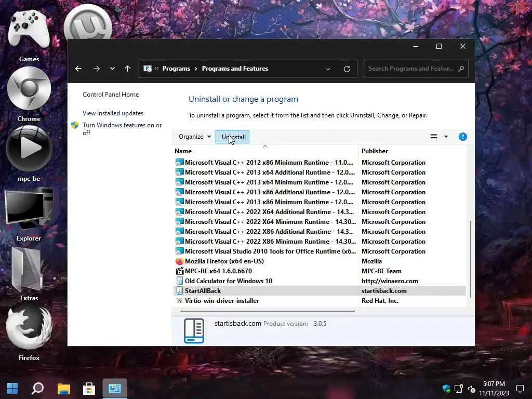The image size is (532, 399).
Task: Click the Programs and Features breadcrumb
Action: (235, 69)
